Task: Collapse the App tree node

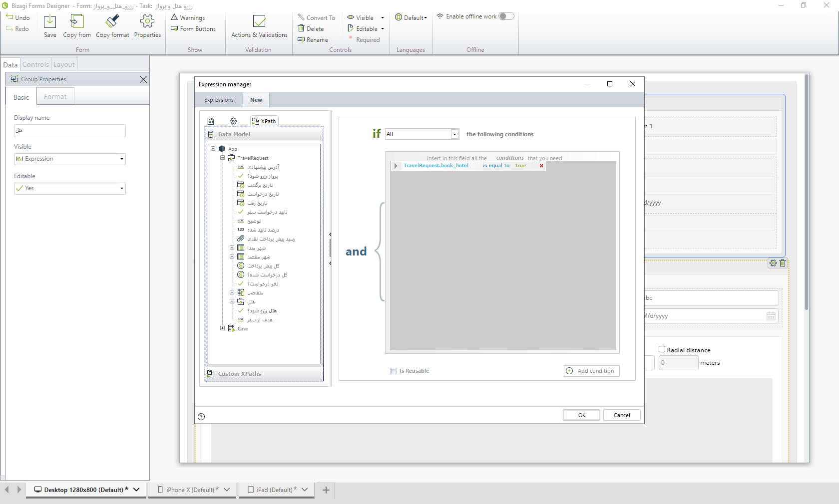Action: point(213,149)
